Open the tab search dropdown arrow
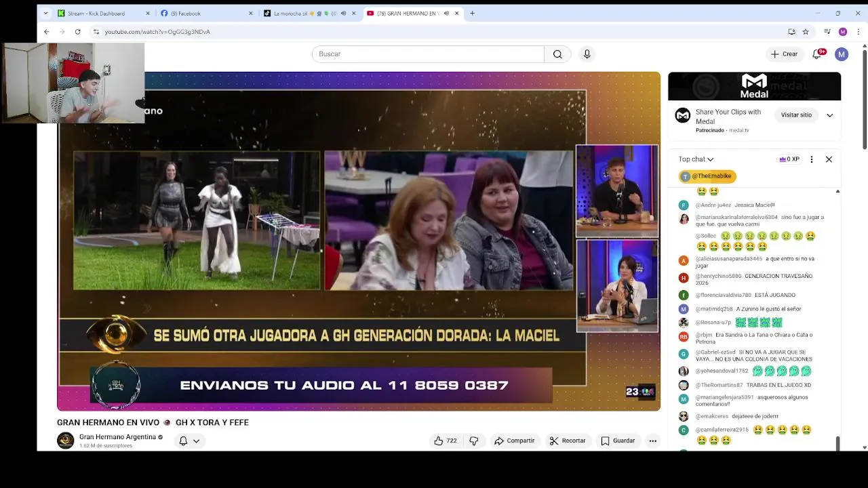This screenshot has height=488, width=868. pyautogui.click(x=45, y=13)
